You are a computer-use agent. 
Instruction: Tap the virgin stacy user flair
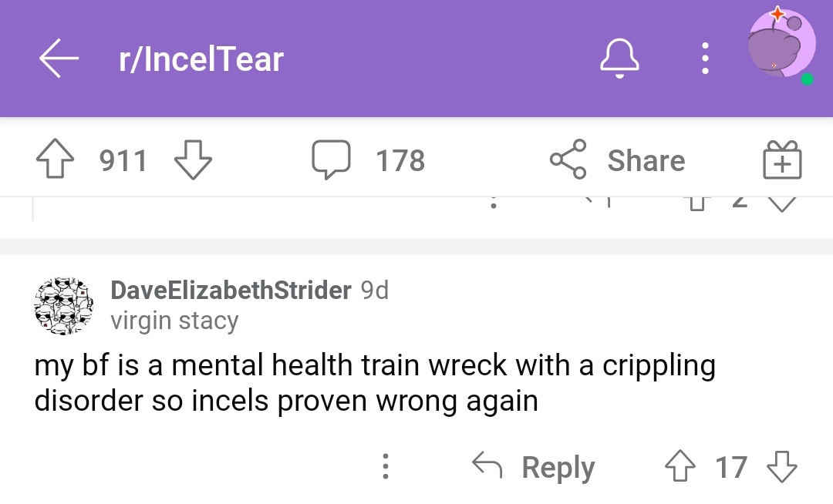click(174, 321)
